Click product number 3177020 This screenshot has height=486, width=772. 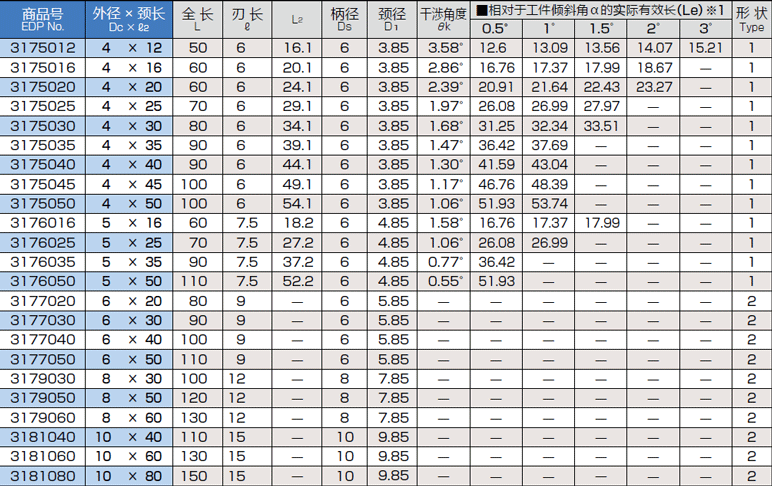(43, 301)
